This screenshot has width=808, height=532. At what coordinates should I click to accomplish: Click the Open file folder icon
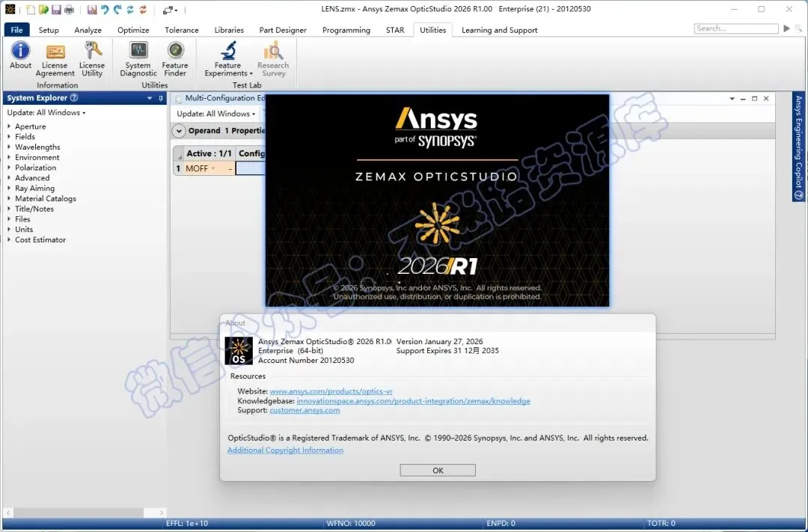coord(43,9)
